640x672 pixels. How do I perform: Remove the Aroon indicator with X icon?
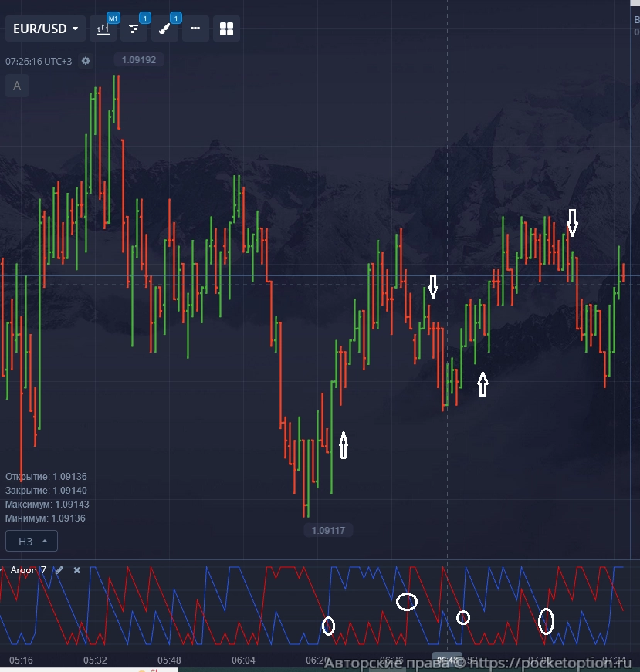click(x=76, y=570)
